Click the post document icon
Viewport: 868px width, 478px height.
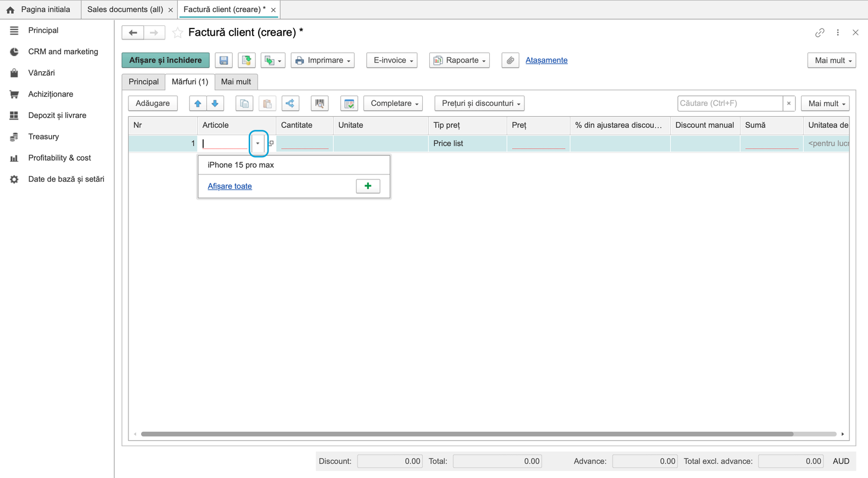(x=247, y=60)
